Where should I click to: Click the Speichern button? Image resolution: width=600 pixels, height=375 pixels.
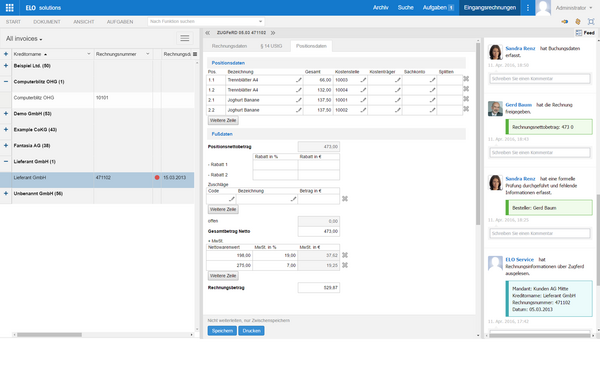click(x=222, y=331)
